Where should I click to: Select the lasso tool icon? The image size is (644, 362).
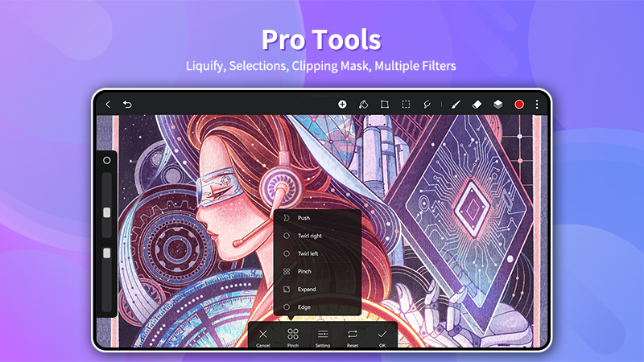point(427,105)
